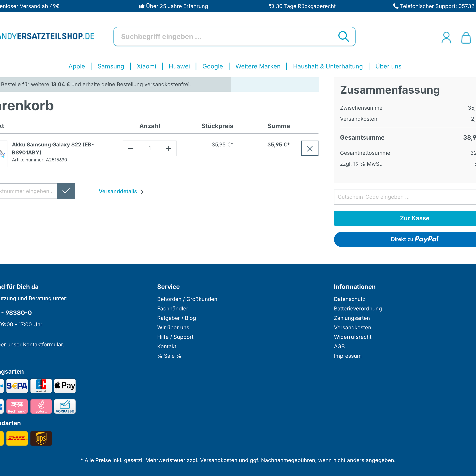Open the Samsung category menu

point(111,66)
